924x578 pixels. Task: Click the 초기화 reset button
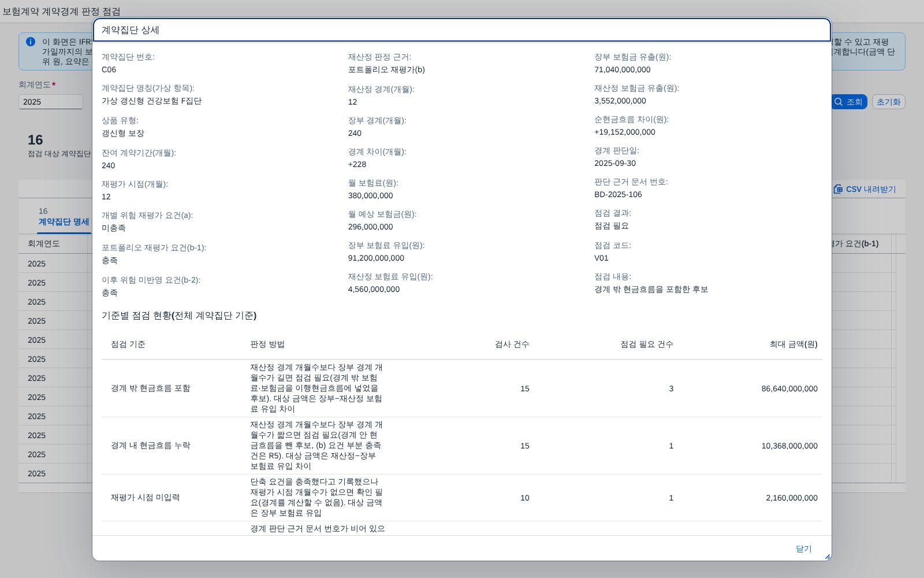coord(888,102)
